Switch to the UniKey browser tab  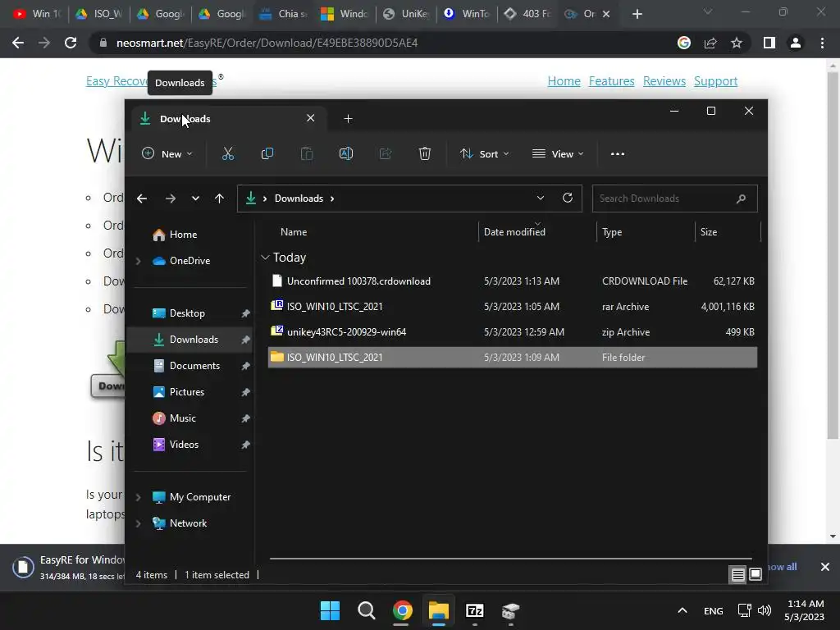[x=407, y=14]
